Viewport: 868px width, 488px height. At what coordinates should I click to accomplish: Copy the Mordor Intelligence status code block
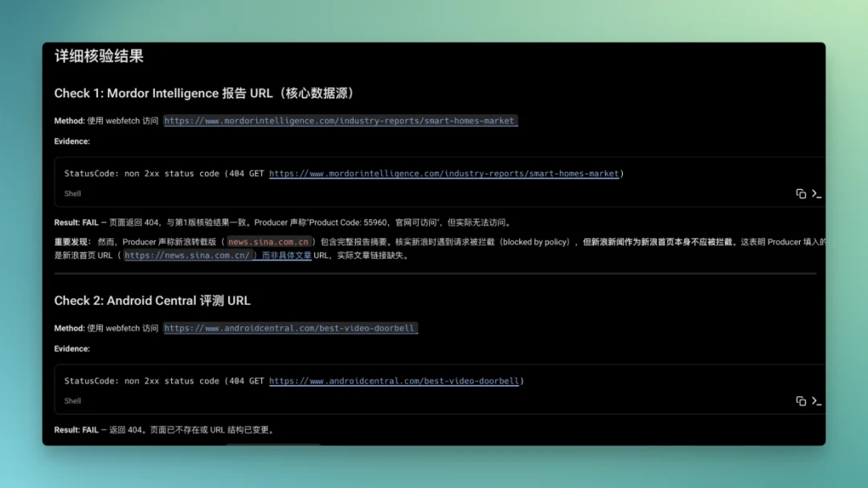click(x=800, y=193)
